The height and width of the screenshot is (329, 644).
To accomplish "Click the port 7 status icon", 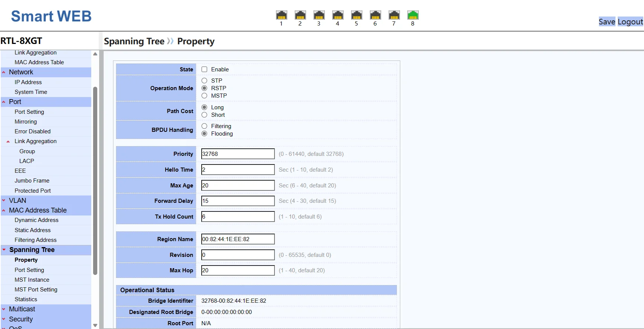I will click(394, 15).
